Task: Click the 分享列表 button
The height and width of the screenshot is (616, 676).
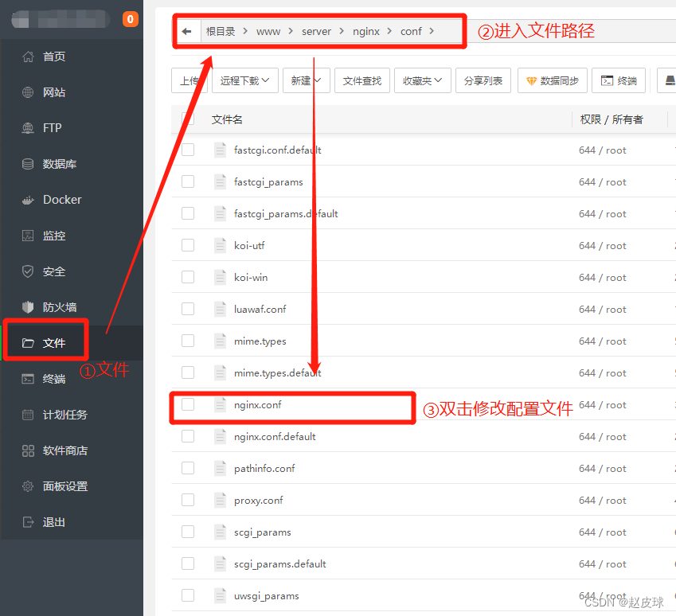Action: (x=483, y=80)
